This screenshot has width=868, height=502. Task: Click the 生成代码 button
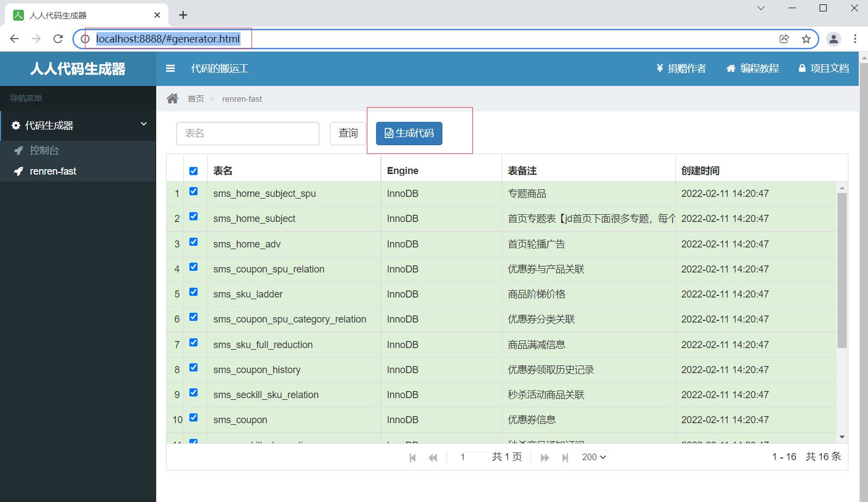[409, 133]
